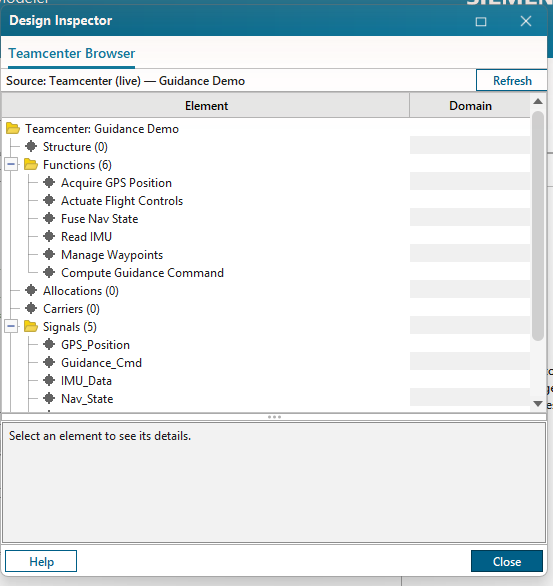Click the IMU_Data signal icon
Image resolution: width=553 pixels, height=586 pixels.
[x=49, y=380]
